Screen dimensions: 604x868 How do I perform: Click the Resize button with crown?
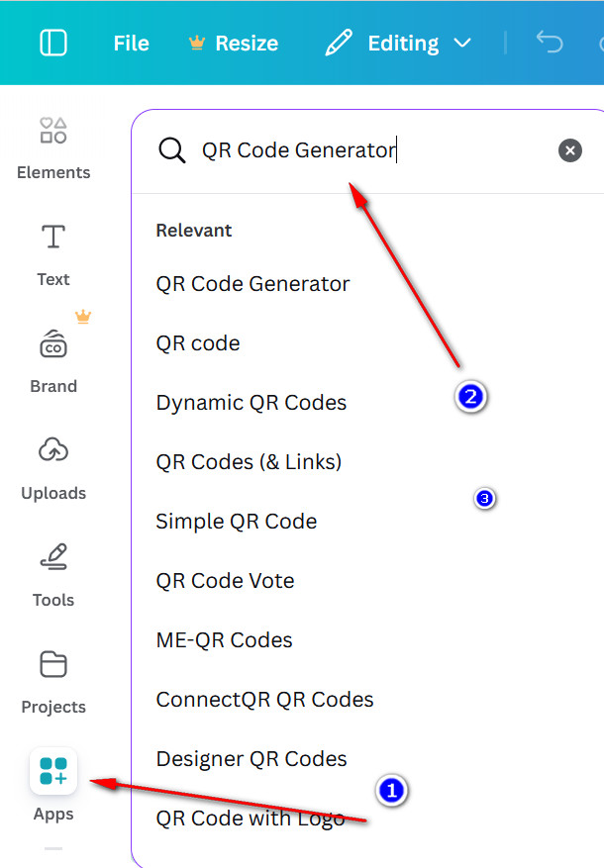234,44
